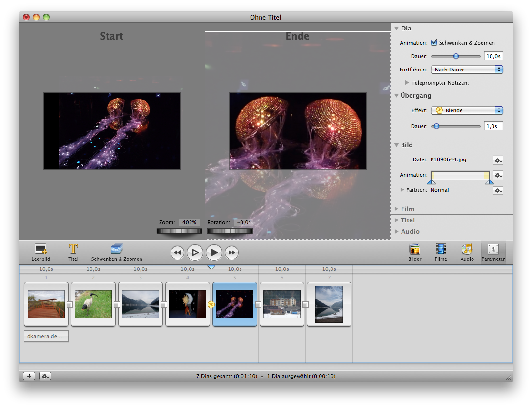Expand the Audio section in the inspector

coord(396,232)
